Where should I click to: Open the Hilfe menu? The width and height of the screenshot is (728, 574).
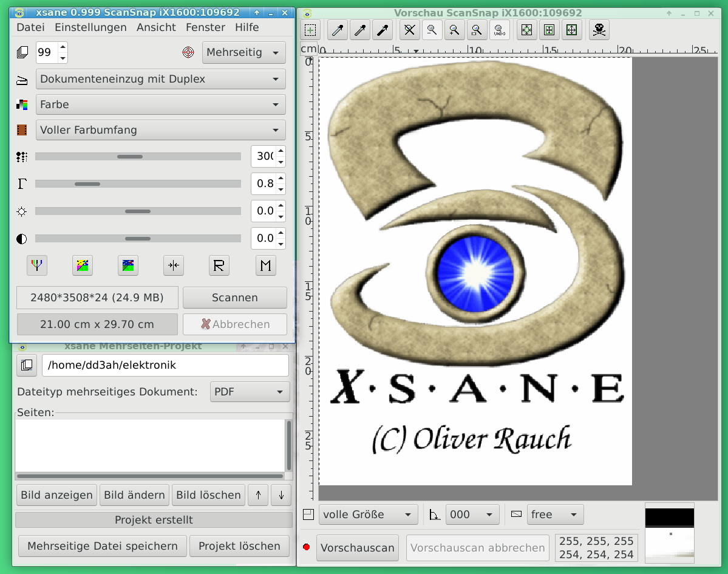click(247, 27)
